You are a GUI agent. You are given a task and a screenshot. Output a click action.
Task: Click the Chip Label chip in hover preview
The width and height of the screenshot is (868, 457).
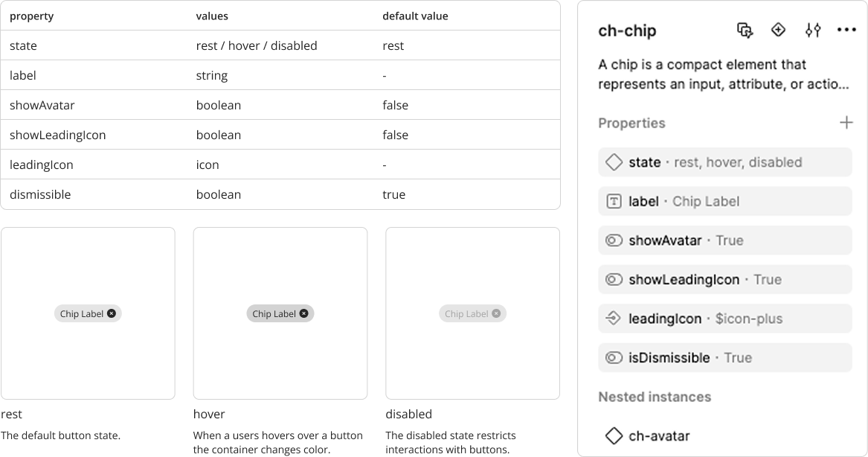274,314
